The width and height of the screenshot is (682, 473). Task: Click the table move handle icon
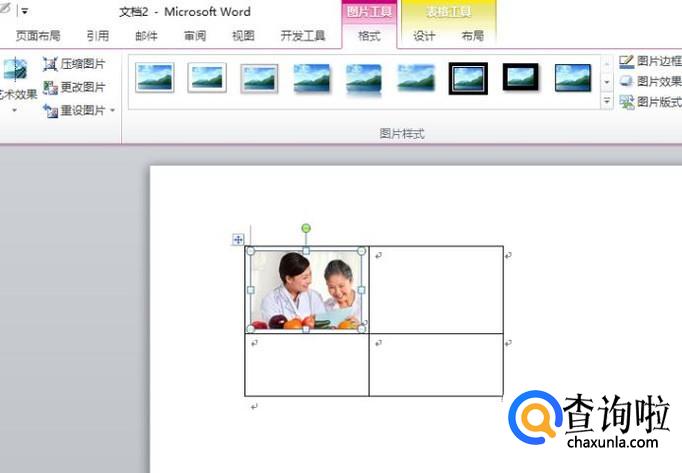coord(238,239)
